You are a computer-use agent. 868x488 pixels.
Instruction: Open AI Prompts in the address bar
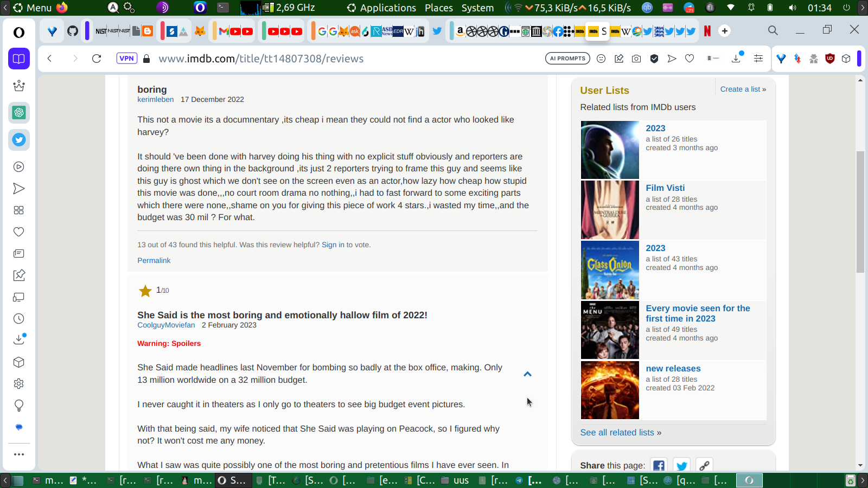567,59
